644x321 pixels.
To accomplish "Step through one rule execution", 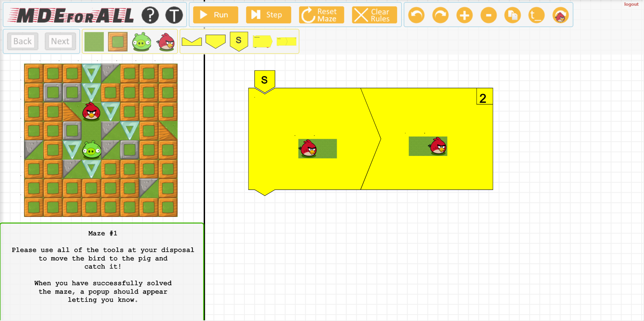I will point(269,15).
